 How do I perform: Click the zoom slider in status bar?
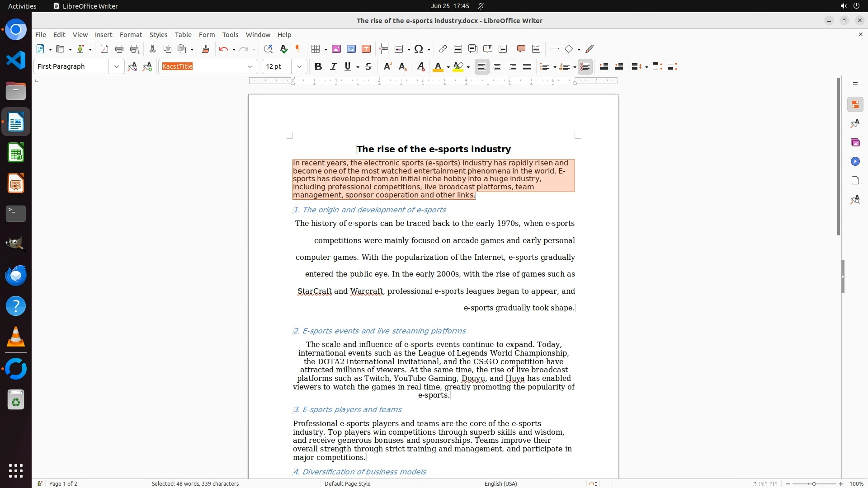tap(814, 483)
